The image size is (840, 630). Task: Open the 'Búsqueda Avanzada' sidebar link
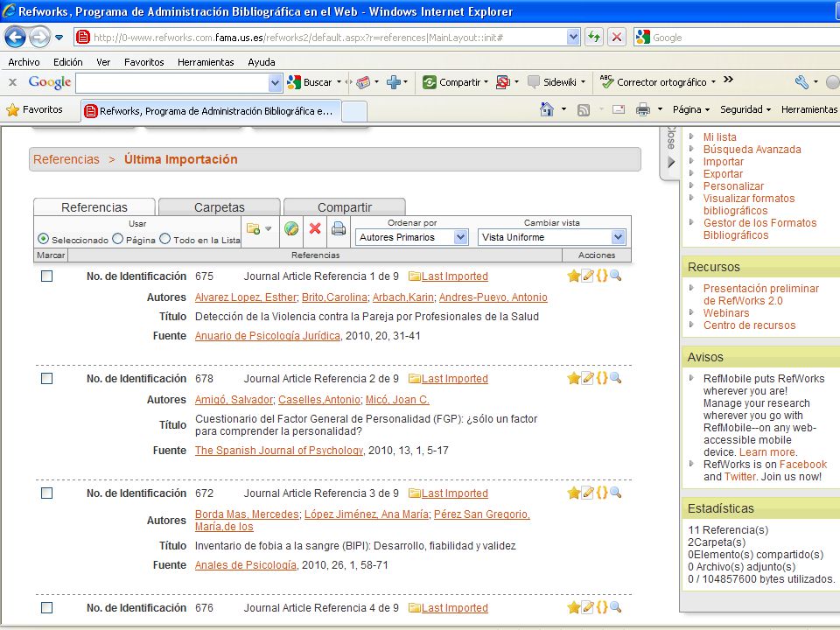pyautogui.click(x=752, y=150)
